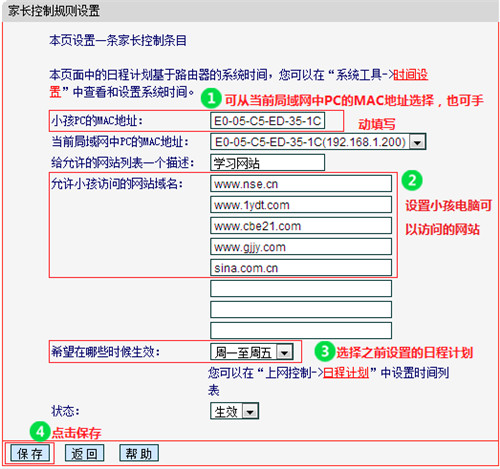Click the second empty domain field
Screen dimensions: 500x469
[301, 310]
